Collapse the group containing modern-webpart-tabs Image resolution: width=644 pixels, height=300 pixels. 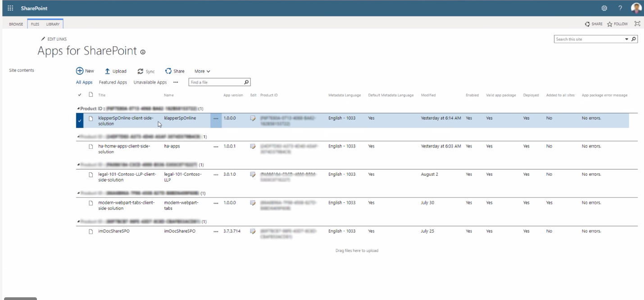[78, 193]
